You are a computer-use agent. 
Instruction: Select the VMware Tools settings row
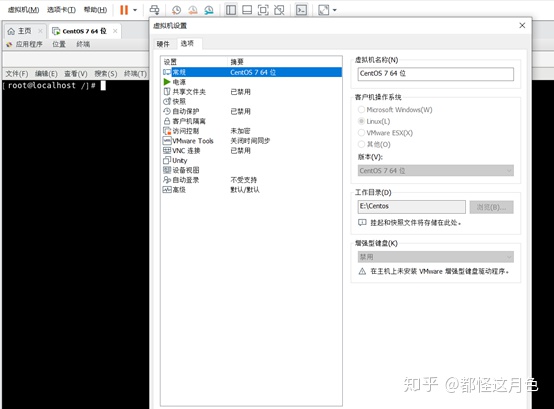(x=252, y=141)
